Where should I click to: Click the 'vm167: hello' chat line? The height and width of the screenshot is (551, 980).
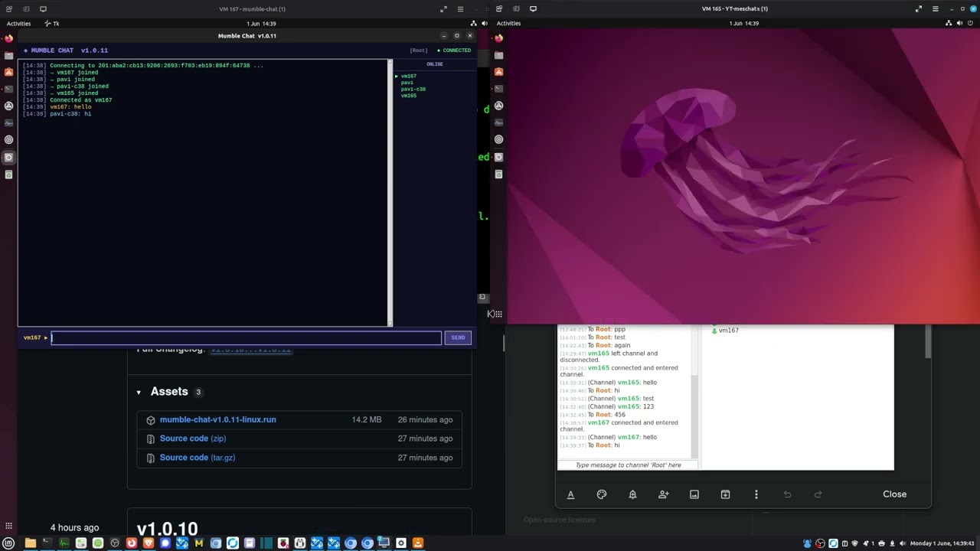(70, 107)
